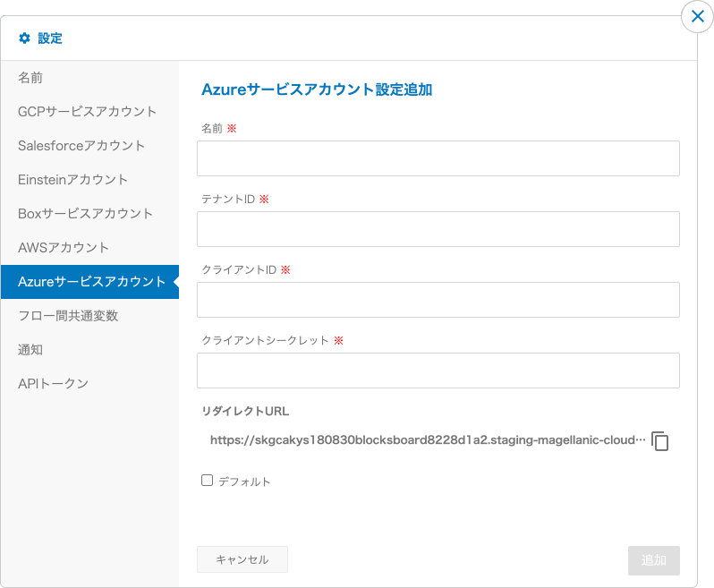Focus the クライアントシークレット input field
Image resolution: width=714 pixels, height=588 pixels.
438,371
